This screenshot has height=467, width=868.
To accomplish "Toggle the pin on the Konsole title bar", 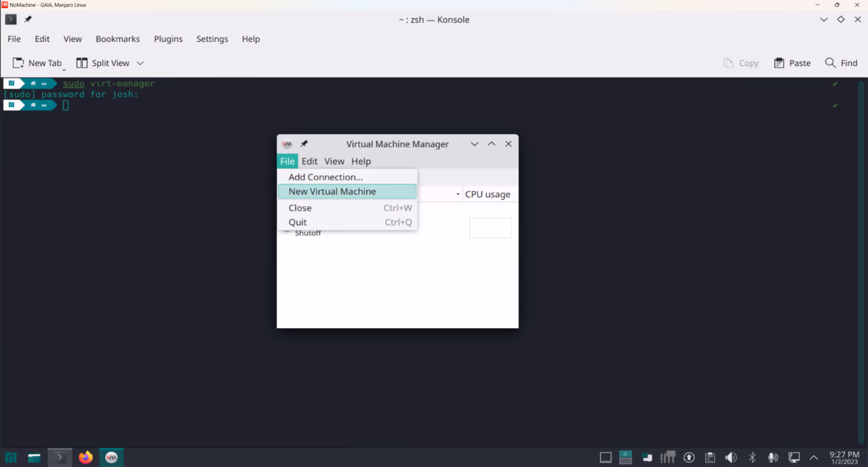I will click(27, 19).
